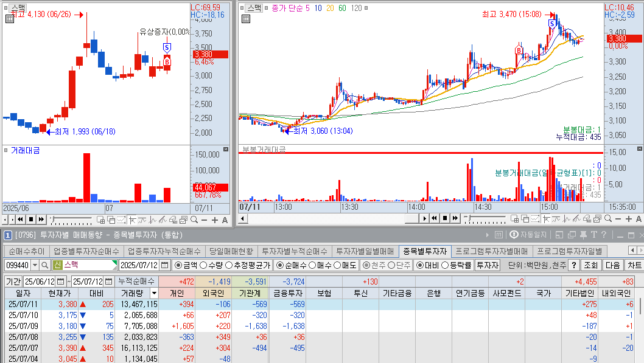This screenshot has height=363, width=644.
Task: Click the 25/07/11 row in the investor table
Action: [320, 305]
